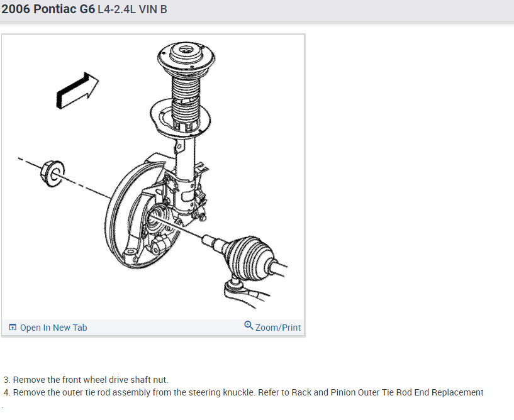Click the CV joint boot illustration

251,258
